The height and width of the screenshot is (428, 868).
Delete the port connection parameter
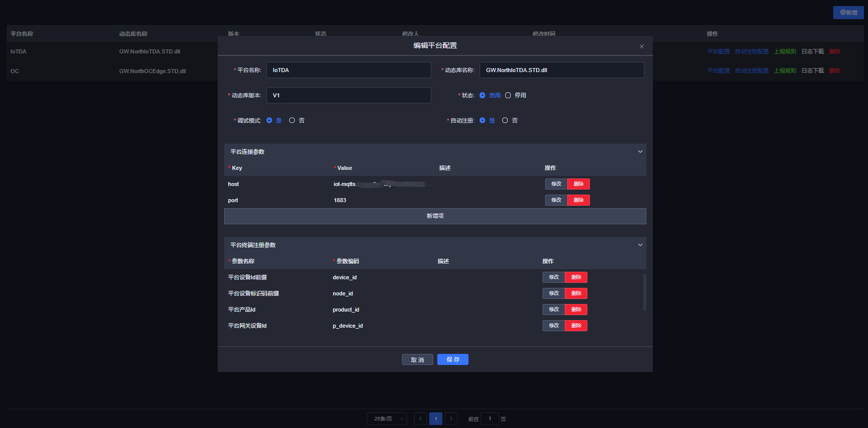578,200
